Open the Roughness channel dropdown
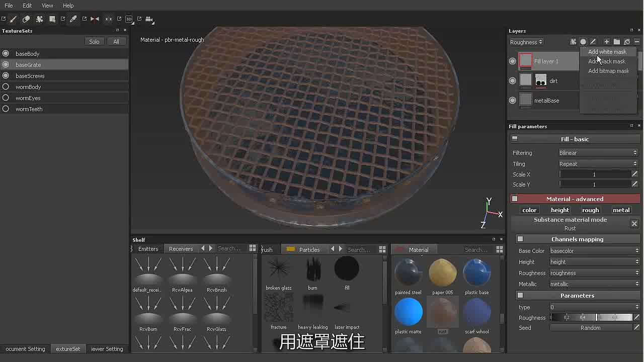This screenshot has height=362, width=644. [526, 42]
